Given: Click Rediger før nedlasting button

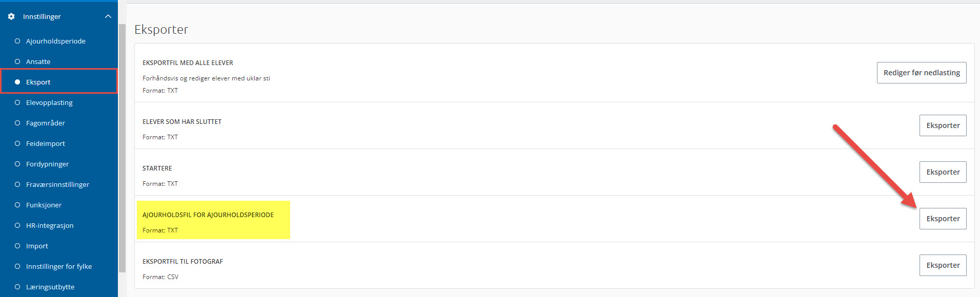Looking at the screenshot, I should [x=922, y=73].
